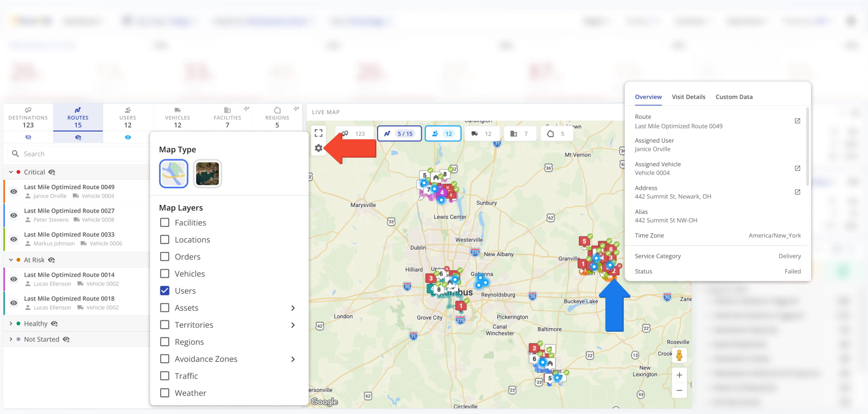Switch to the Facilities tab
The image size is (868, 414).
[227, 117]
